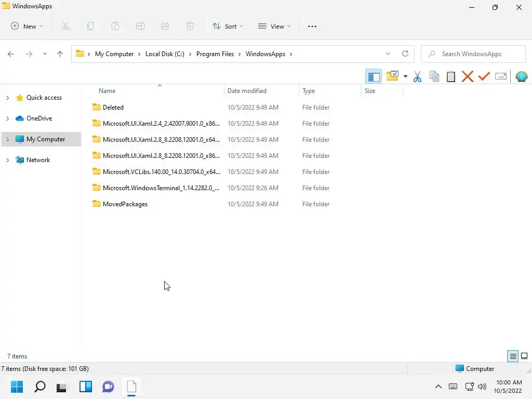Select the Microsoft.VCLibs.140.00 folder
Image resolution: width=532 pixels, height=399 pixels.
162,171
